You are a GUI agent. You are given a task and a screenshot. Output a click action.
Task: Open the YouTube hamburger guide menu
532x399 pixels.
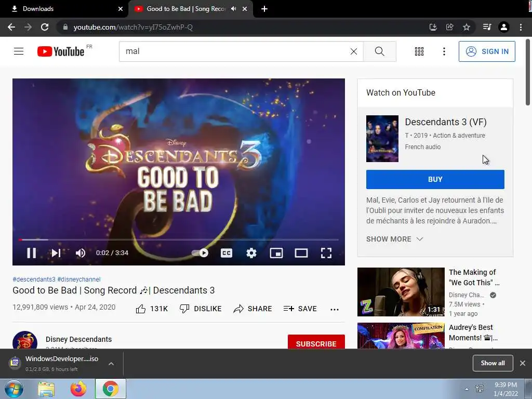19,51
